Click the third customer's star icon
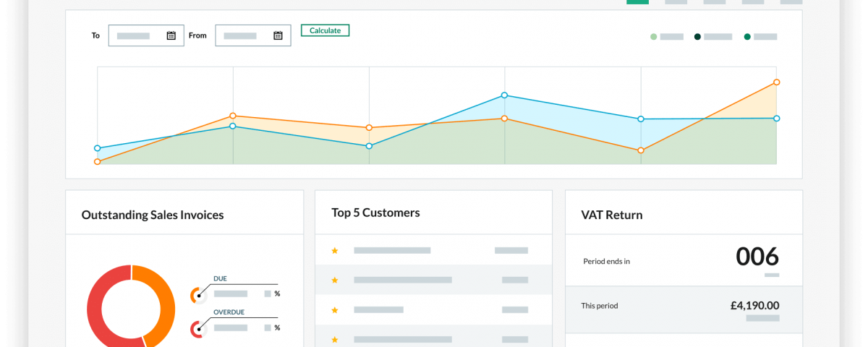Viewport: 868px width, 347px height. click(x=335, y=310)
